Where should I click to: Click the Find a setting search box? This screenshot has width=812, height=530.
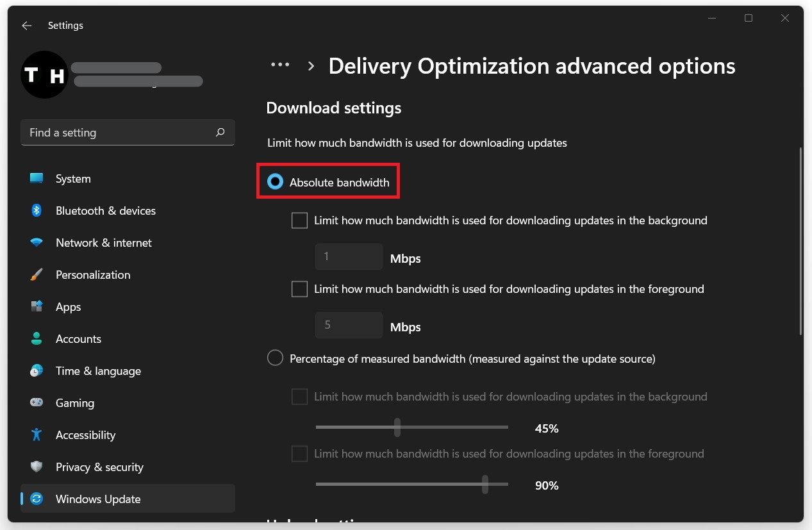pos(128,133)
